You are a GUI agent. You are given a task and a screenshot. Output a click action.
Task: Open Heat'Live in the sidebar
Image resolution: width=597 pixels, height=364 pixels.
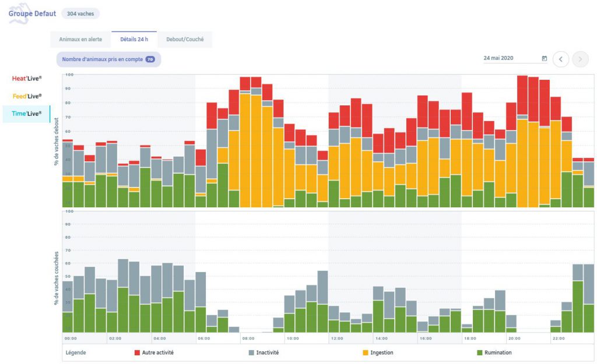tap(27, 78)
